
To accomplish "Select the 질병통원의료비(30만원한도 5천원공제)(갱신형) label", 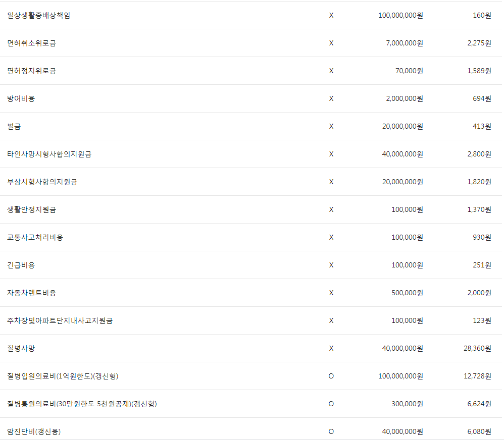I will 82,404.
